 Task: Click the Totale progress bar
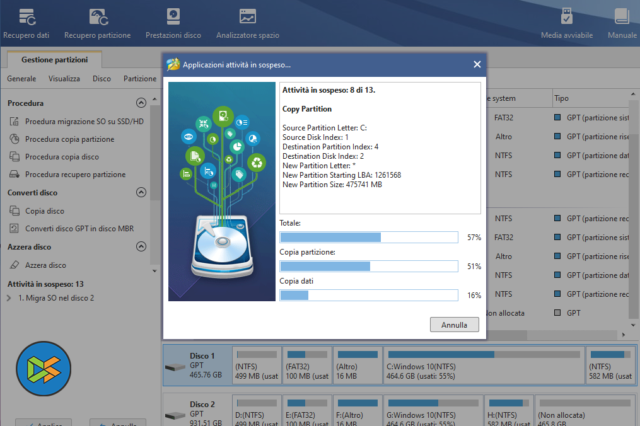click(370, 237)
